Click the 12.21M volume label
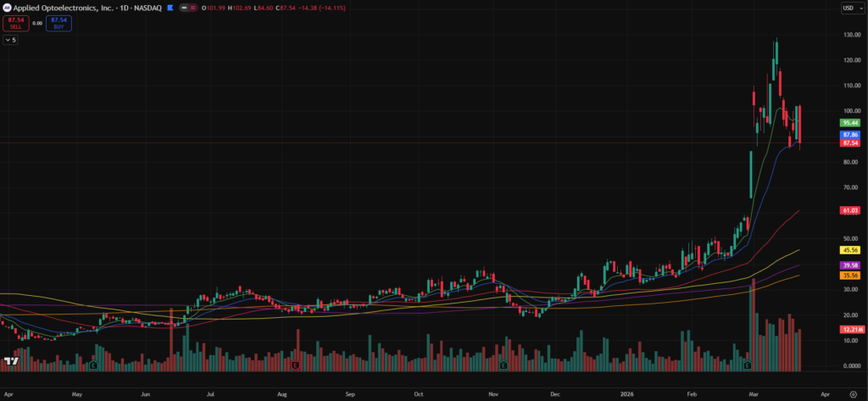Viewport: 868px width, 401px height. tap(851, 329)
